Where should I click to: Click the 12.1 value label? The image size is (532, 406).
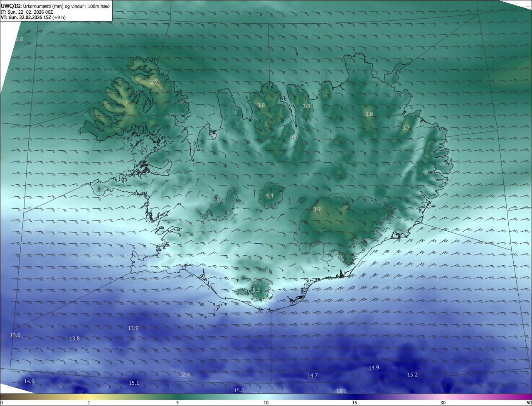[341, 391]
